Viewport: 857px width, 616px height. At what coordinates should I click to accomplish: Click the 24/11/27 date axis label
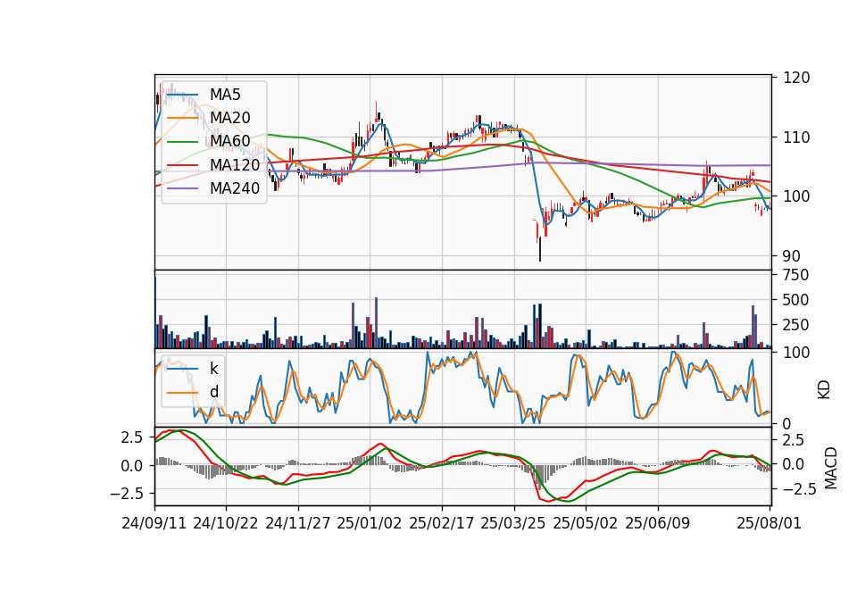point(298,523)
